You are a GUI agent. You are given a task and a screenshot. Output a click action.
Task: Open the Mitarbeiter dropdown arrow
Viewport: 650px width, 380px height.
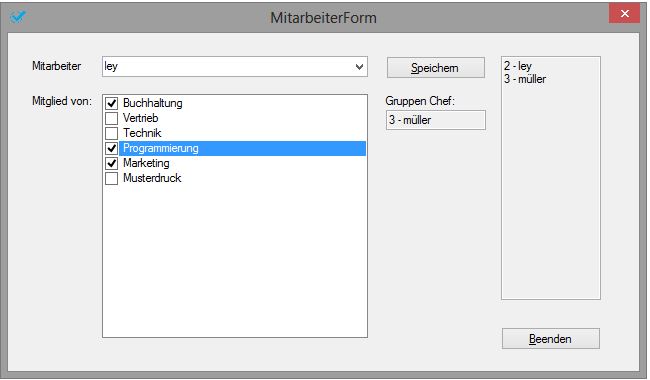click(359, 67)
